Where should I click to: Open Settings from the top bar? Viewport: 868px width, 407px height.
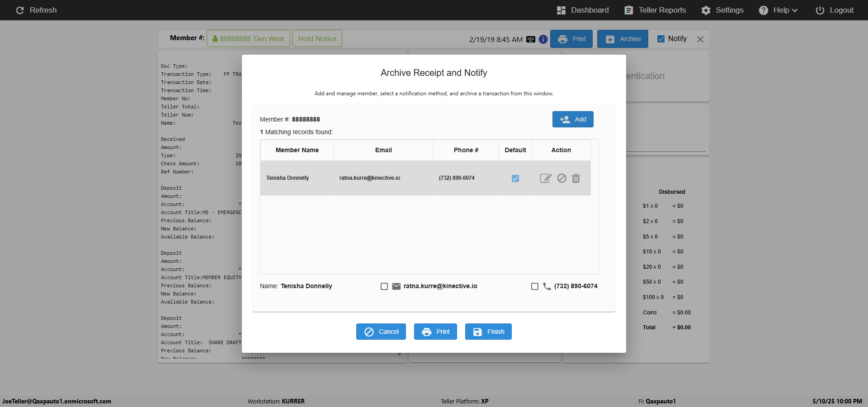click(722, 10)
